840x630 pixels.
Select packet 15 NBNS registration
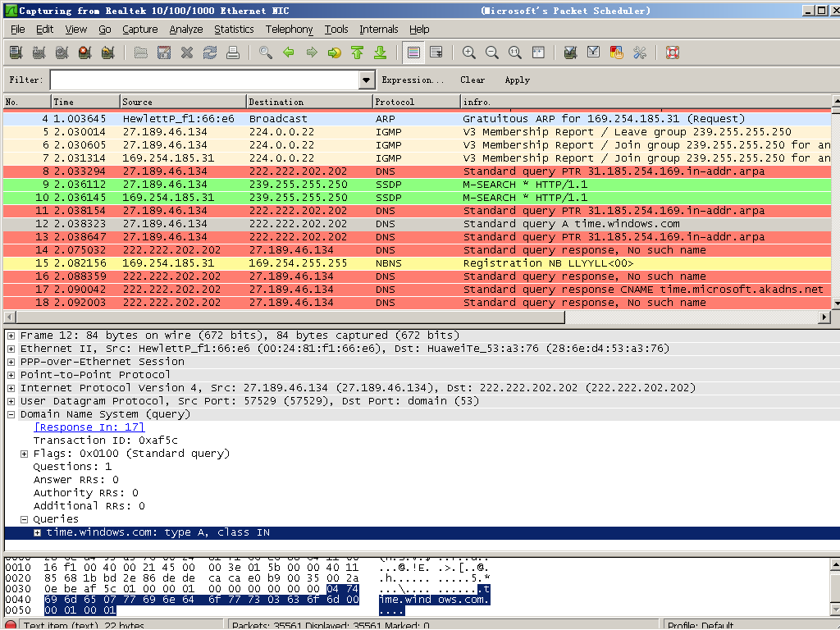click(x=417, y=263)
